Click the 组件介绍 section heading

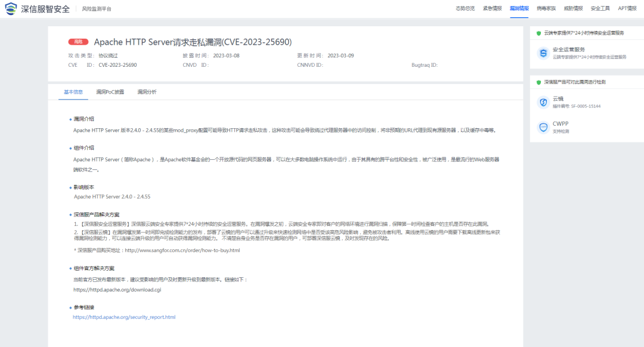coord(84,148)
